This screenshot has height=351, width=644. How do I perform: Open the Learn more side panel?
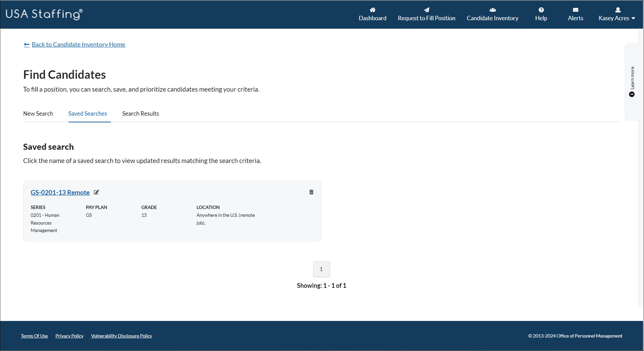[x=632, y=76]
